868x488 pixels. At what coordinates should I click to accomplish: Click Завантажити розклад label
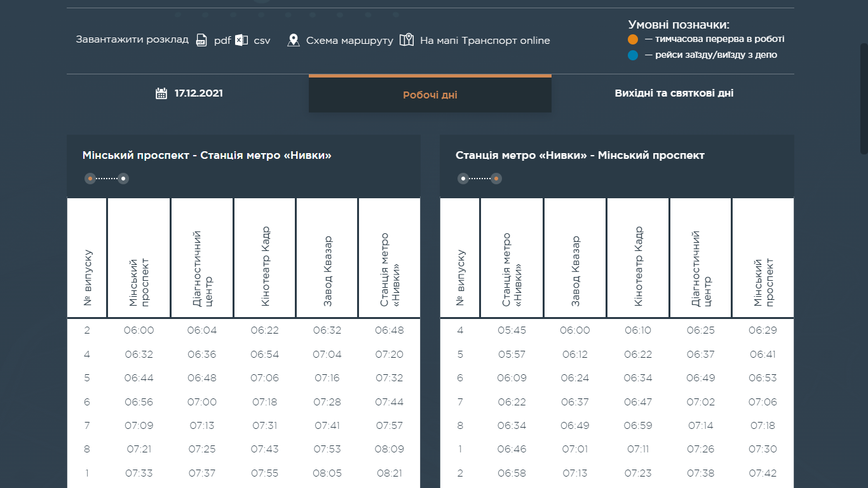coord(132,39)
